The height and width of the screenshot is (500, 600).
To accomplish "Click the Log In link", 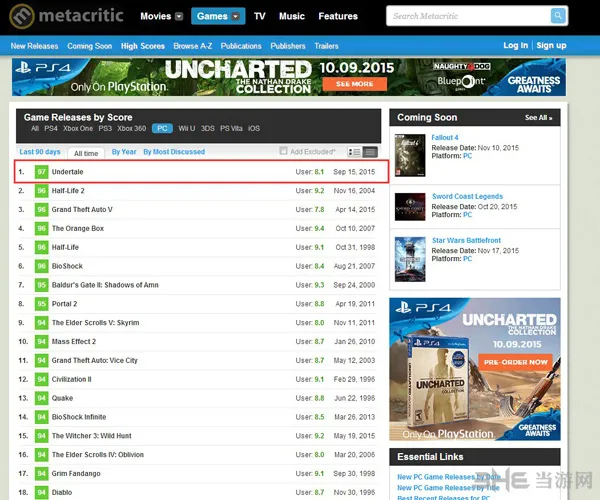I will [515, 45].
